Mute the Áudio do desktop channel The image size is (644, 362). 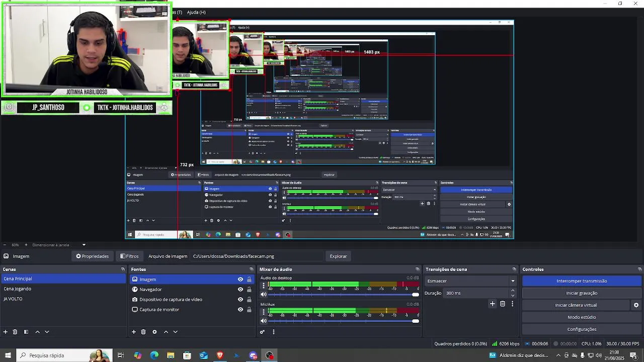(263, 295)
